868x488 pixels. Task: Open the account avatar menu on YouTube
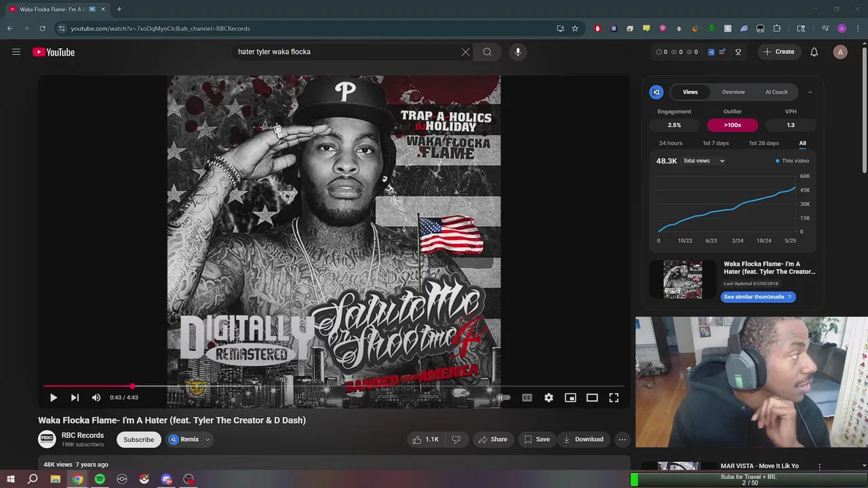pos(840,52)
